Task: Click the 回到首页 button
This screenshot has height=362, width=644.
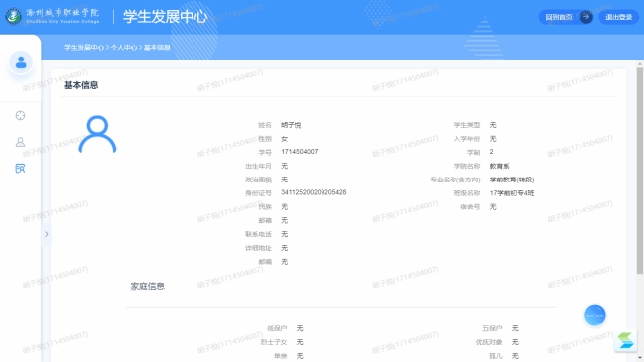Action: 558,17
